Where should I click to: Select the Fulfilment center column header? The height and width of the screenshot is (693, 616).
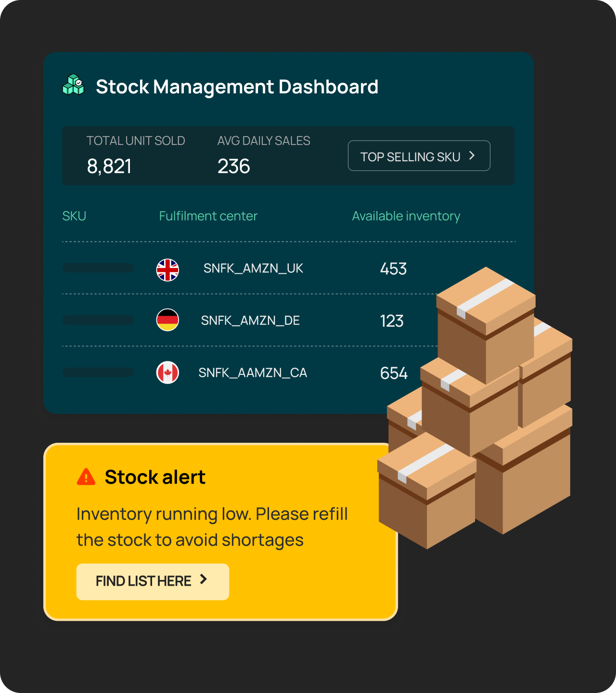pos(208,216)
